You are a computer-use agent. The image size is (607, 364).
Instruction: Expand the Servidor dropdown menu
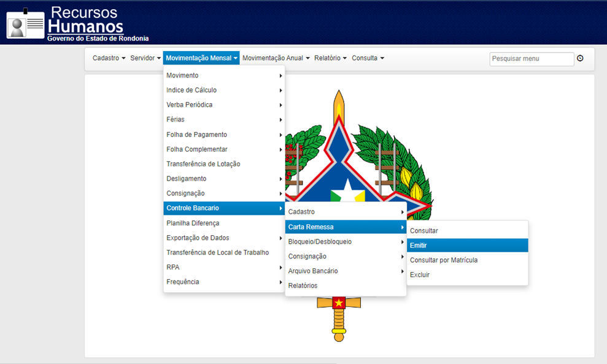pyautogui.click(x=145, y=58)
